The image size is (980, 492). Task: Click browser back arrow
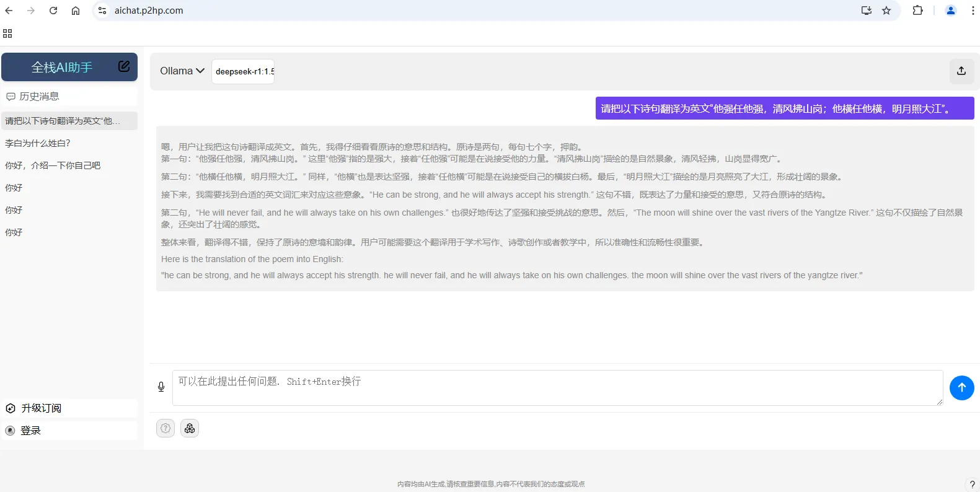9,11
